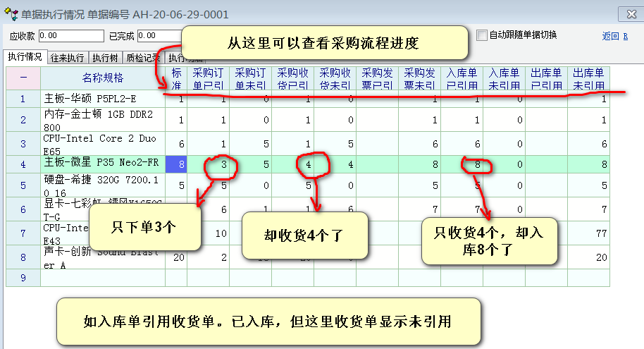Click the 名称规格 column header
Viewport: 644px width, 349px height.
tap(103, 78)
